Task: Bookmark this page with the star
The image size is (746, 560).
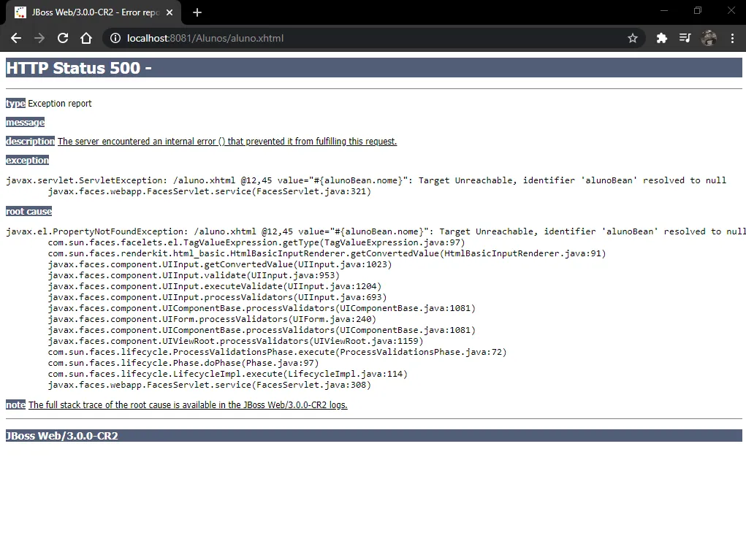Action: [632, 38]
